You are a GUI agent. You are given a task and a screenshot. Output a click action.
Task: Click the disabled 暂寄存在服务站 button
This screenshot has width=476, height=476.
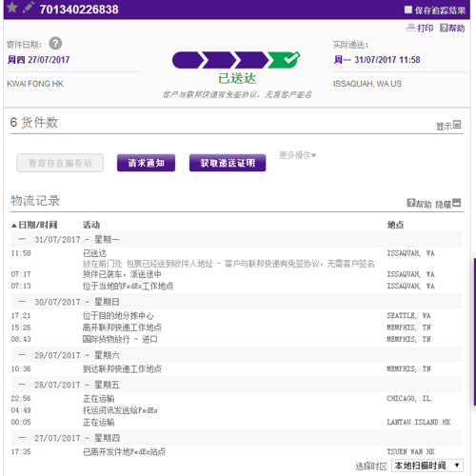(x=60, y=163)
